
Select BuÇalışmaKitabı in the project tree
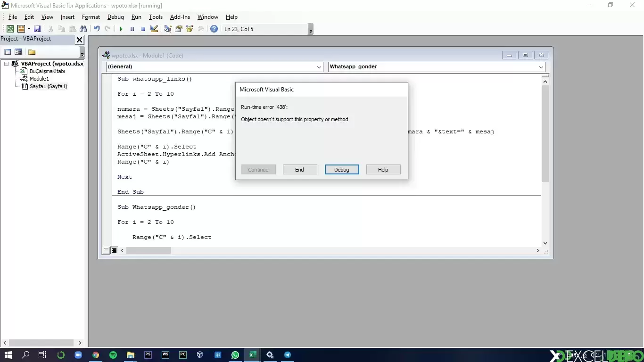pos(47,71)
